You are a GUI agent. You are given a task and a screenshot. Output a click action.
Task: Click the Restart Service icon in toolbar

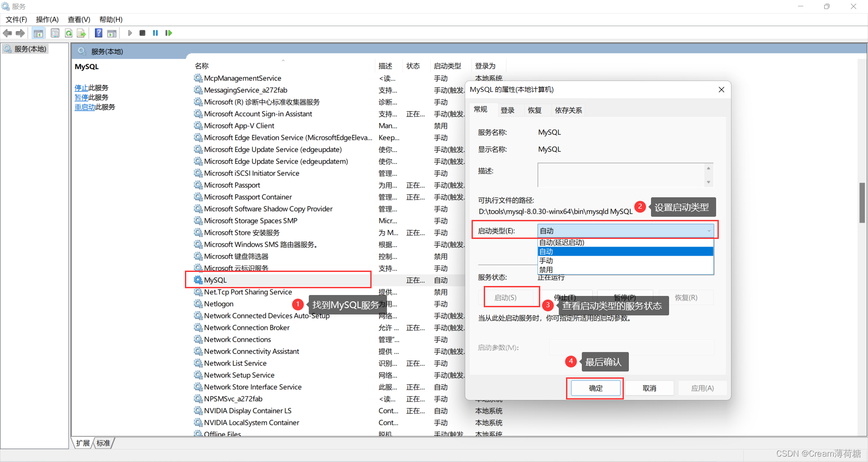(169, 33)
